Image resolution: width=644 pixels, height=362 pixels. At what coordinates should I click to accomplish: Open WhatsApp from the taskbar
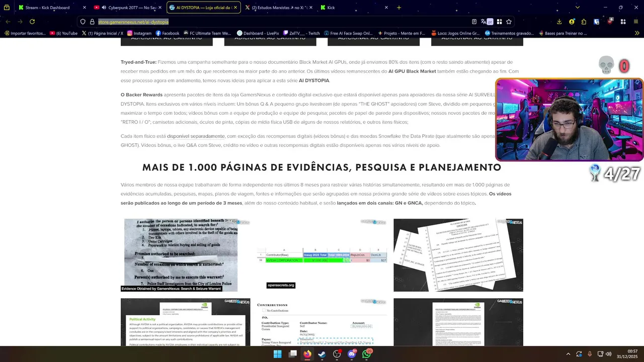tap(367, 354)
